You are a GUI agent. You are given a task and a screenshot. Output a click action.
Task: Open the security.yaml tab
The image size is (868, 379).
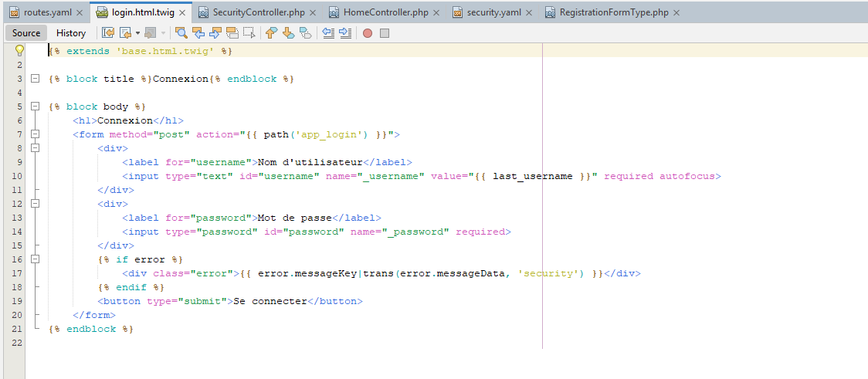[x=493, y=12]
